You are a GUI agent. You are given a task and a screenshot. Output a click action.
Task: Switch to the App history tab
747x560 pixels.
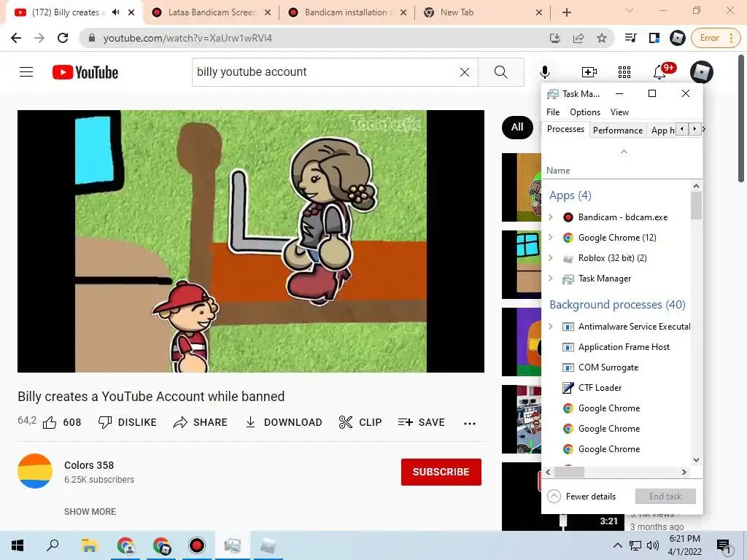tap(662, 131)
